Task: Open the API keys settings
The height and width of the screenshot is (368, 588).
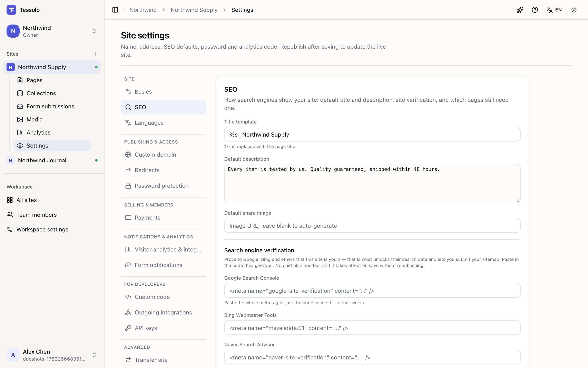Action: (x=163, y=328)
